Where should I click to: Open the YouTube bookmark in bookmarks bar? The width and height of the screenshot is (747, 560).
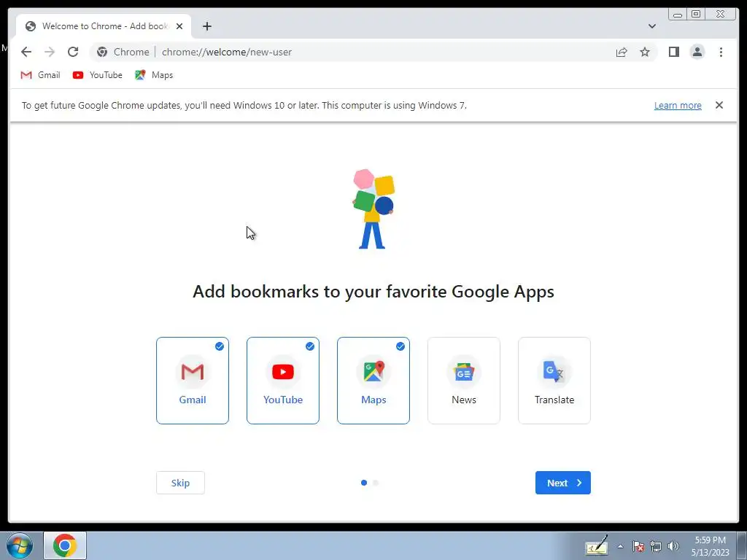click(x=98, y=75)
